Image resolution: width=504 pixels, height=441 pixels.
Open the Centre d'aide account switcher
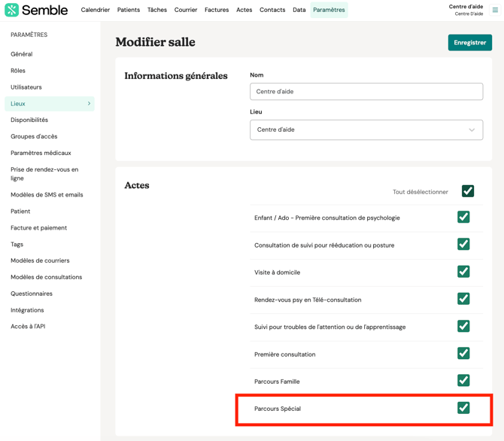466,10
